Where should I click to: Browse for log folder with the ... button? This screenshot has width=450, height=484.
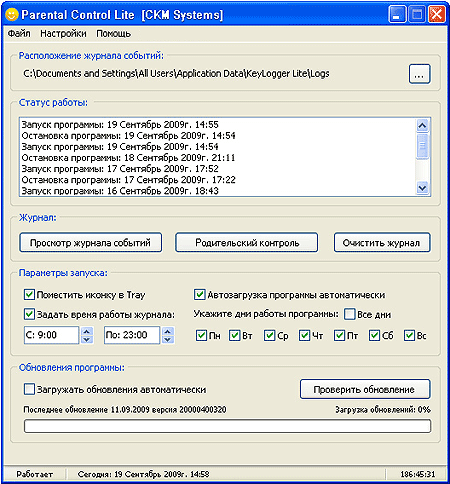pos(419,74)
